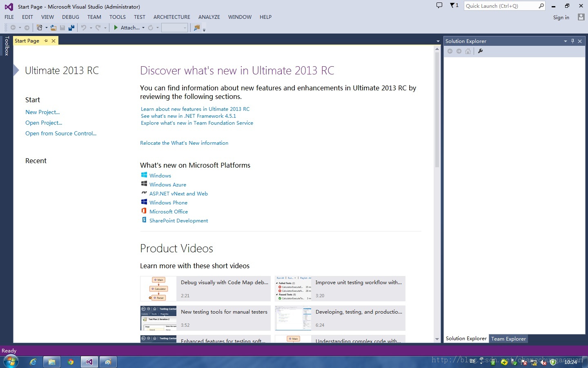Open the Undo history dropdown arrow
Screen dimensions: 588x368
[91, 28]
